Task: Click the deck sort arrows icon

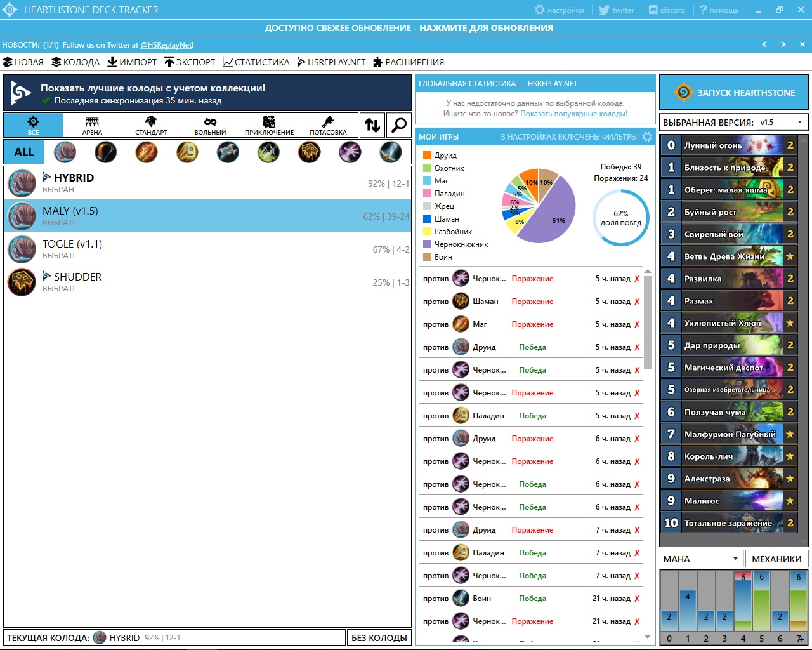Action: [372, 125]
